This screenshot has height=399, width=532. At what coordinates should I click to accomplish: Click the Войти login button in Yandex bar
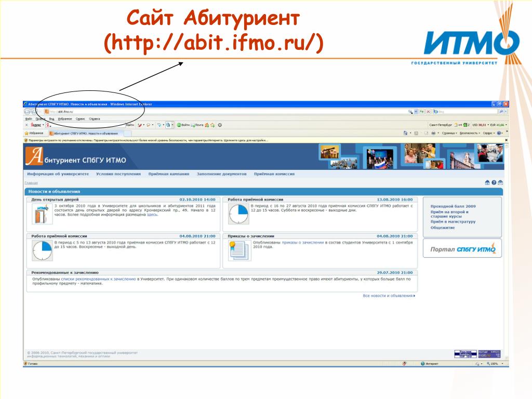[x=183, y=125]
